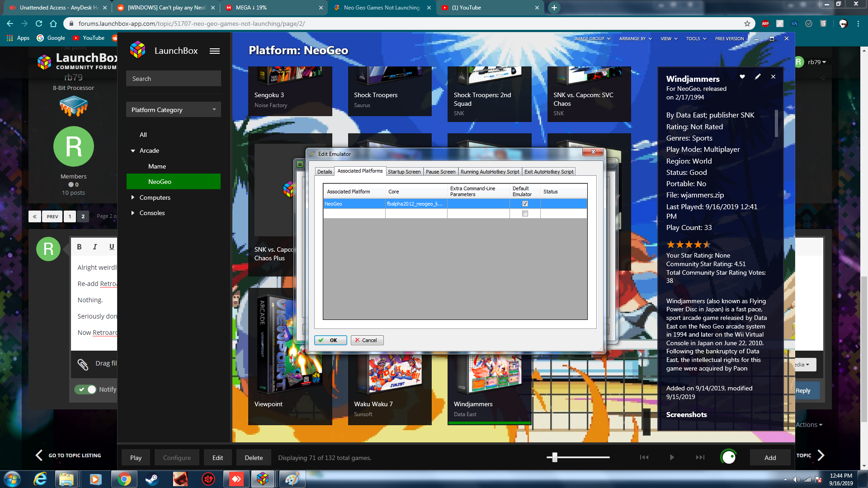Reload the browser page
Screen dimensions: 868x488
[39, 23]
